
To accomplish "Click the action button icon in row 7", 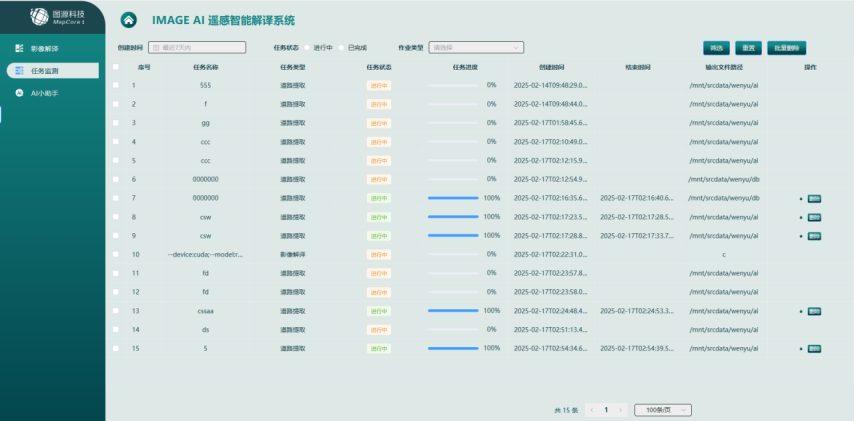I will tap(814, 198).
